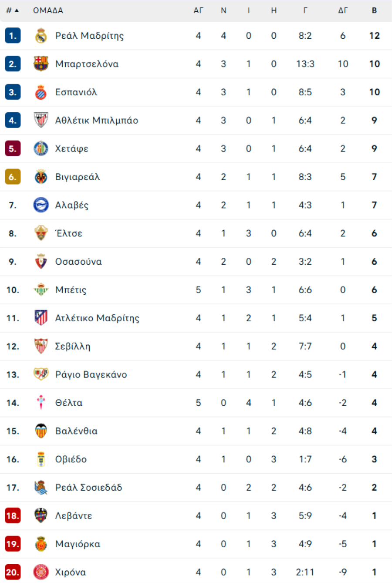Viewport: 392px width, 583px height.
Task: Sort by points B column header
Action: 374,10
